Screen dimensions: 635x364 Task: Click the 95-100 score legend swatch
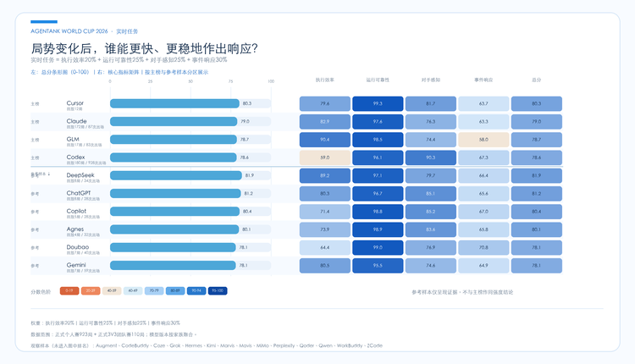218,290
